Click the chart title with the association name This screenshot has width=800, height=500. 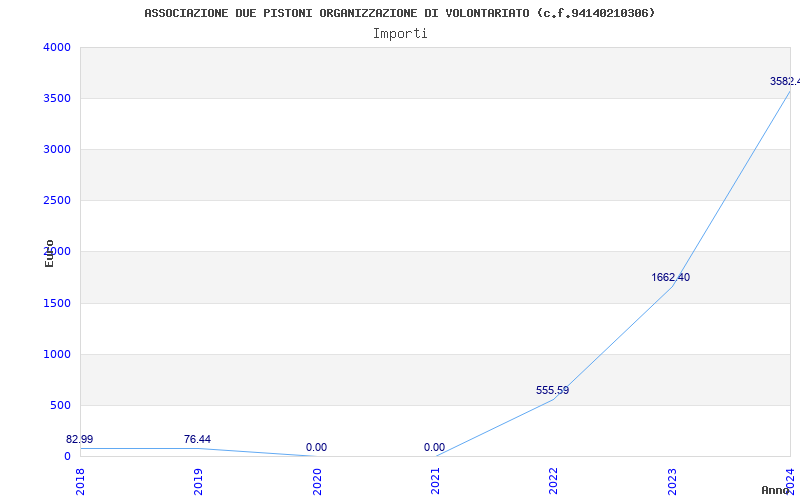(400, 13)
